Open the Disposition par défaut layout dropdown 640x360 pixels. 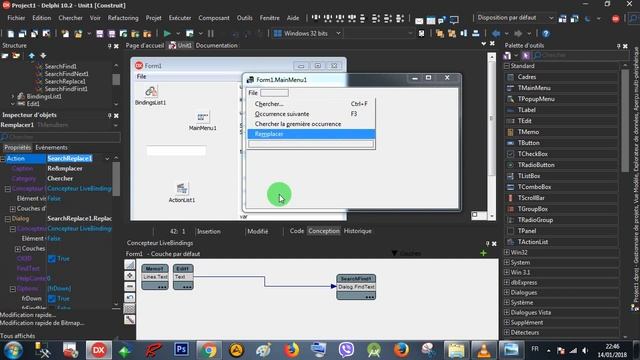(551, 18)
